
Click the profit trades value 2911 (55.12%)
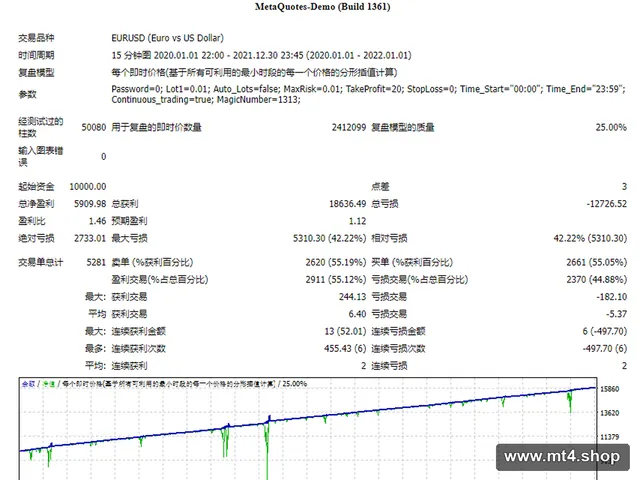pyautogui.click(x=336, y=280)
